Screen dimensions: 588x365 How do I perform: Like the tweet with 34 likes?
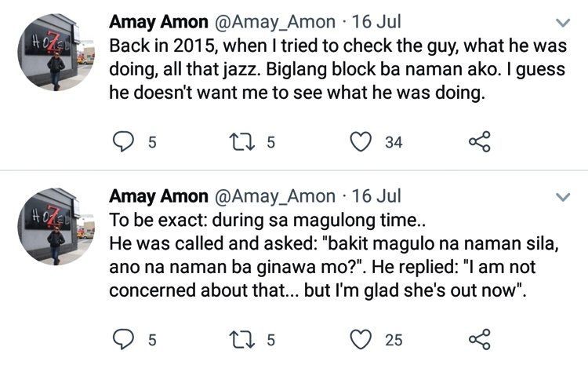pos(361,142)
